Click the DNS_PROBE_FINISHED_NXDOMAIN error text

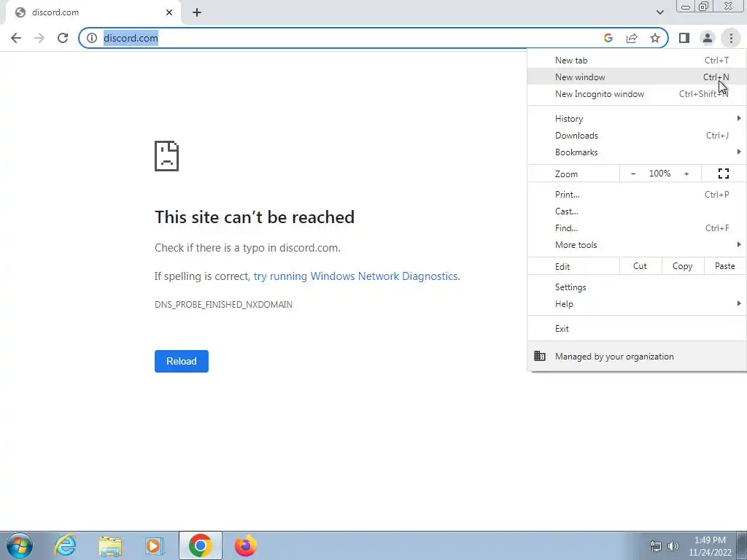point(223,305)
